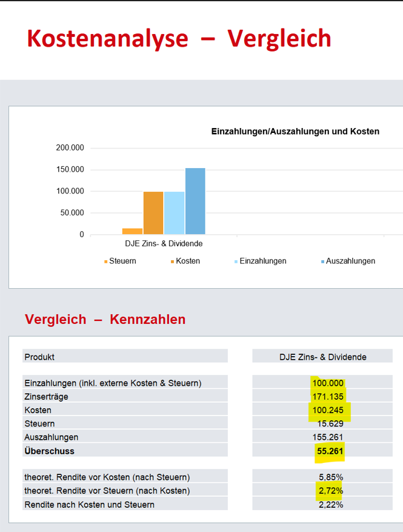Viewport: 403px width, 532px height.
Task: Click the bold 'Überschuss' row label
Action: pos(49,451)
